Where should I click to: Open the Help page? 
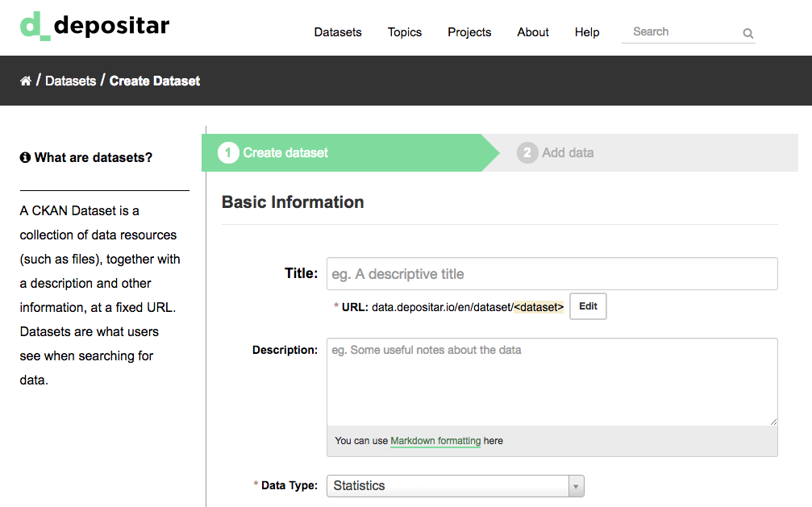(587, 32)
